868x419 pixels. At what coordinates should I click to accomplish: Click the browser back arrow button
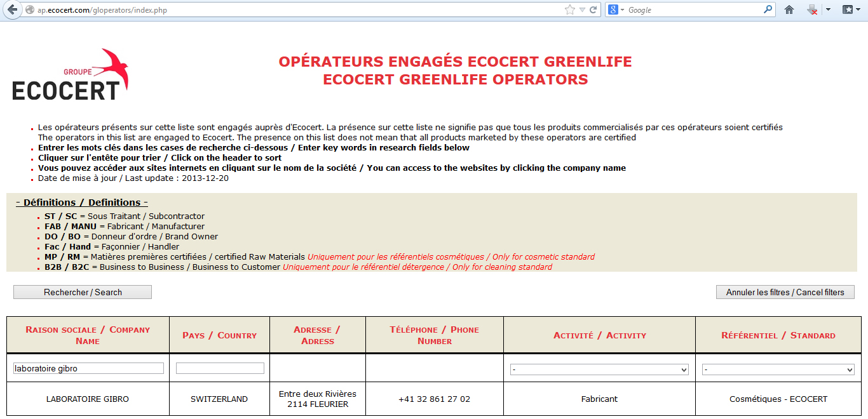pyautogui.click(x=11, y=10)
